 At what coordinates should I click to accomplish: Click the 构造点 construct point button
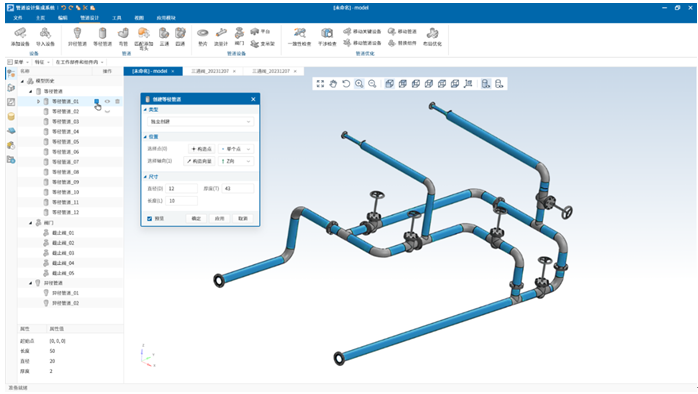pos(202,149)
